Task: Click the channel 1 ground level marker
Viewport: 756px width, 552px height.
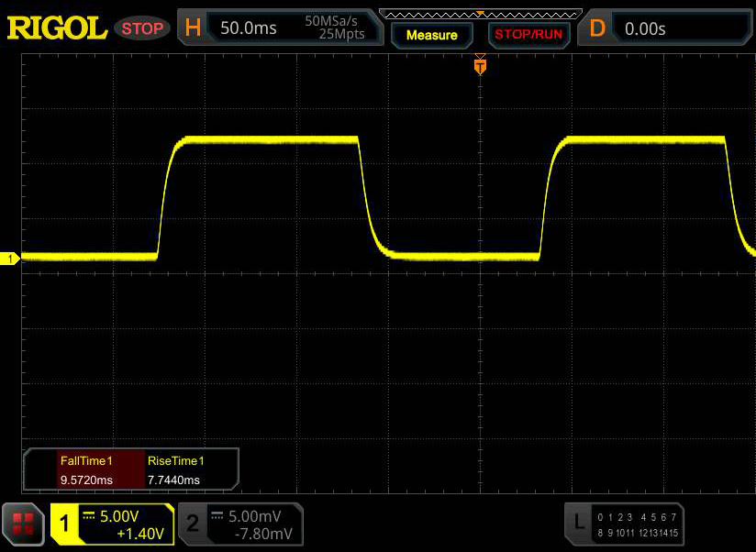Action: (11, 259)
